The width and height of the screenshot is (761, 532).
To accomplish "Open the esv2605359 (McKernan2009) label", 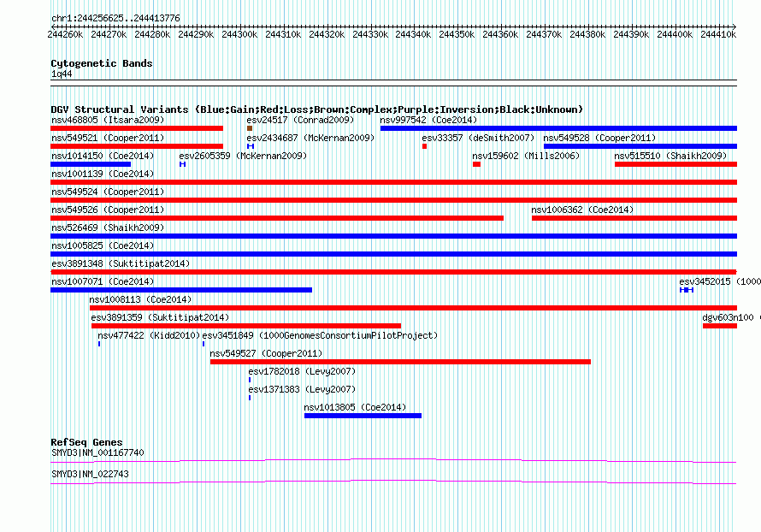I will (x=243, y=156).
